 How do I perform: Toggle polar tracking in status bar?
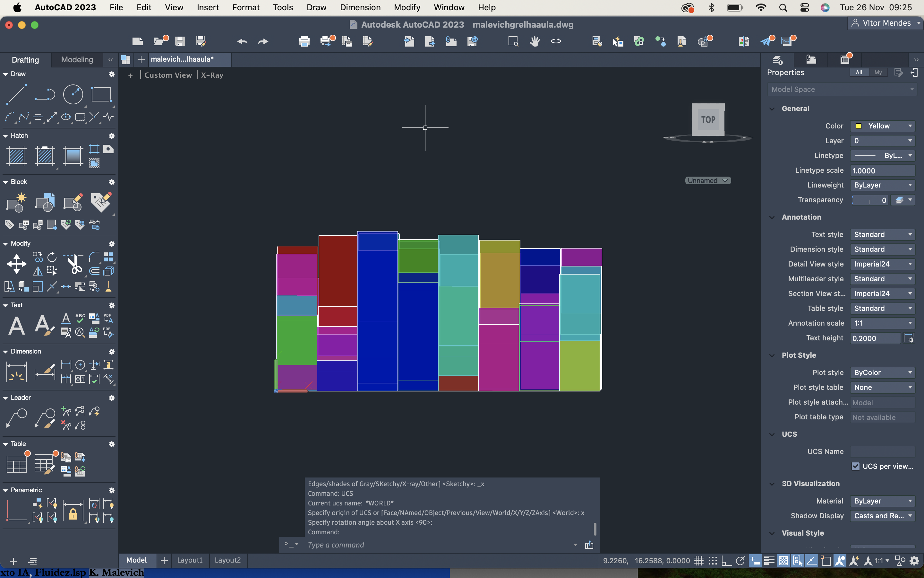[741, 561]
